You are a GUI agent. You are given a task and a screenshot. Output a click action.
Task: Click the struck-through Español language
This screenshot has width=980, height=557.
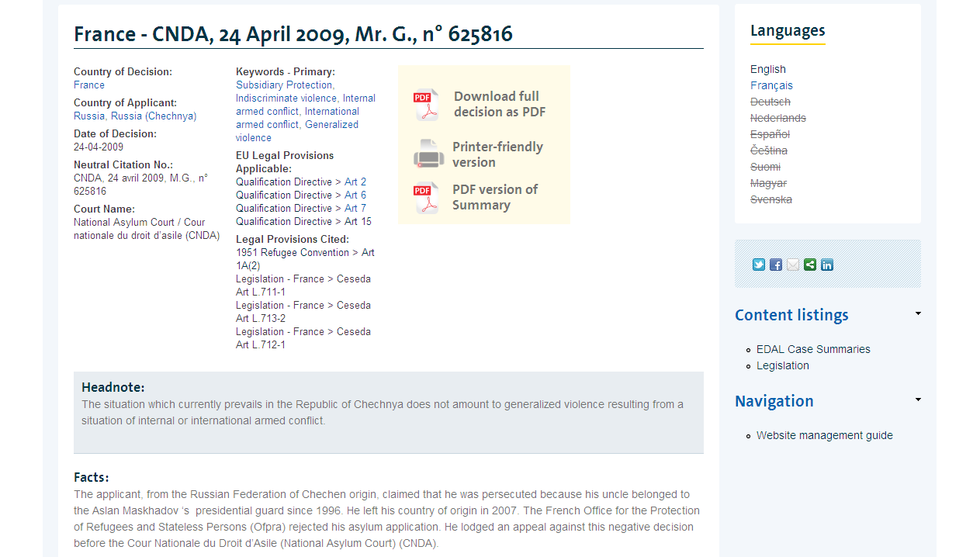pos(770,134)
